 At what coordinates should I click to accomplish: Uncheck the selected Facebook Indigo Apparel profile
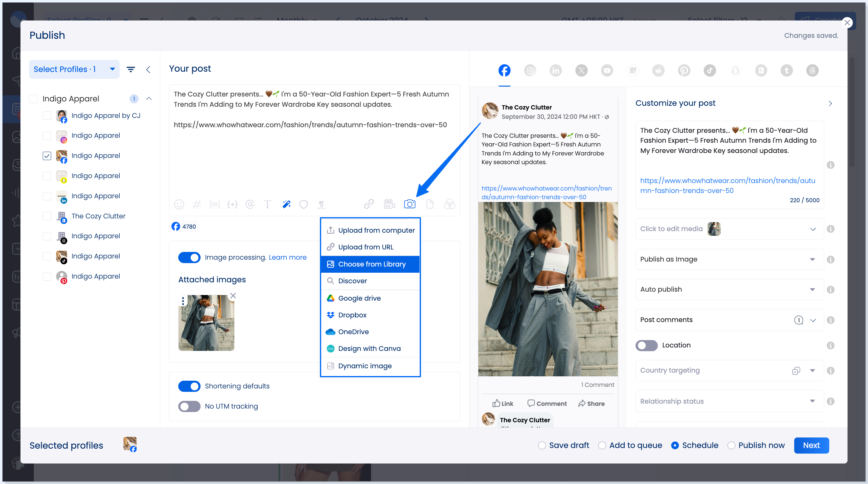[x=47, y=155]
